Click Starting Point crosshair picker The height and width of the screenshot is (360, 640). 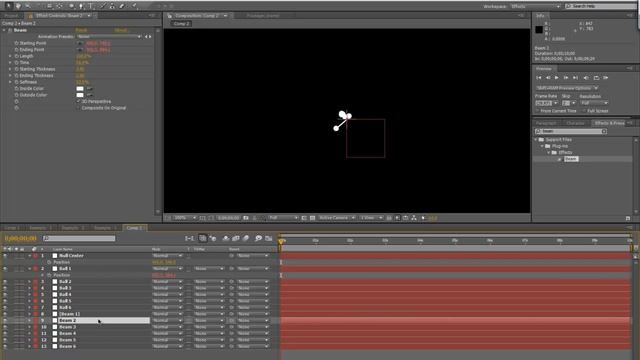pos(80,43)
